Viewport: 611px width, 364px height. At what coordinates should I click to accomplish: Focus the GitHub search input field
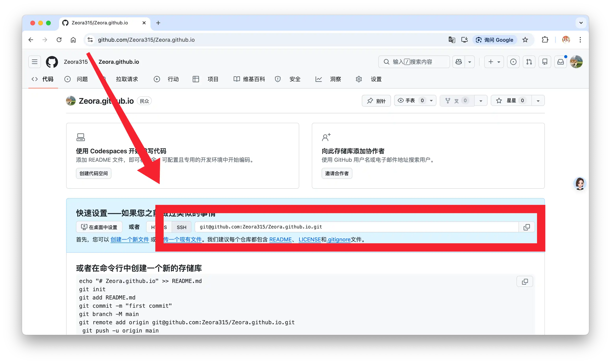pyautogui.click(x=414, y=62)
